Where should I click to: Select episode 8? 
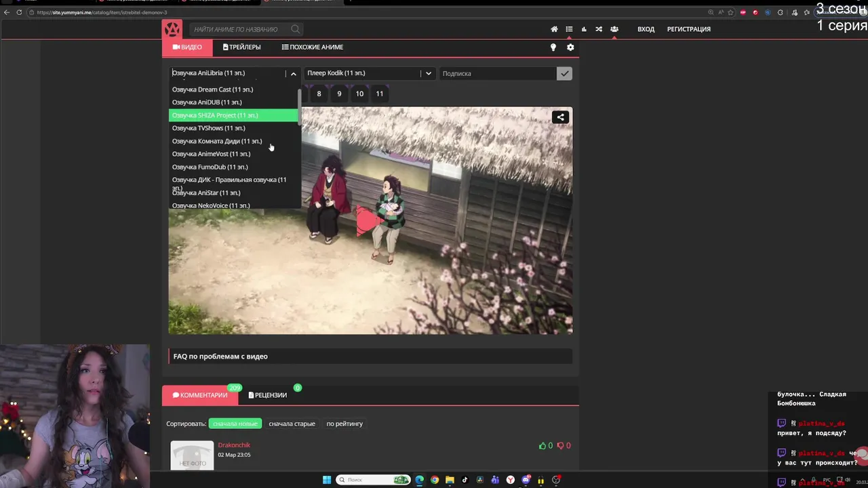pos(319,94)
